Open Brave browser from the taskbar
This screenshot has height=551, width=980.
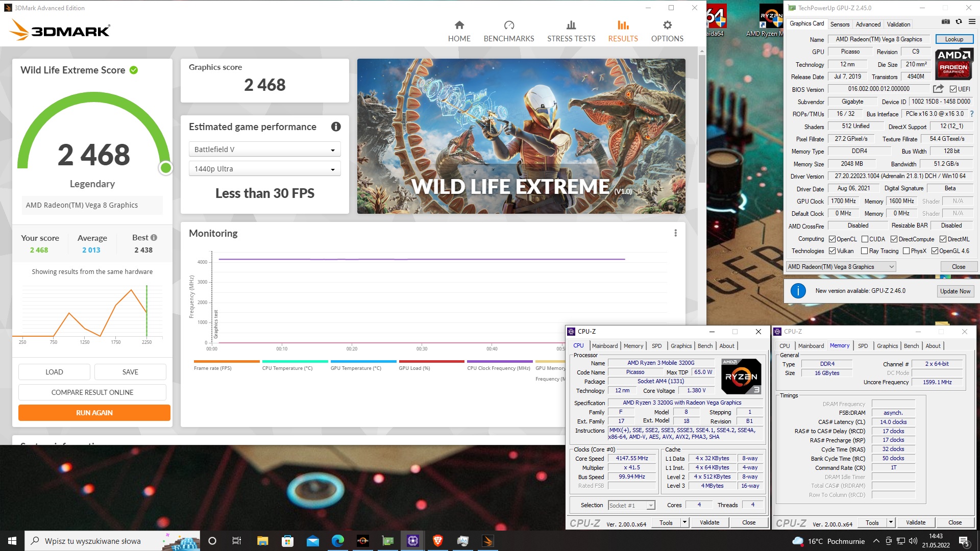click(x=437, y=541)
